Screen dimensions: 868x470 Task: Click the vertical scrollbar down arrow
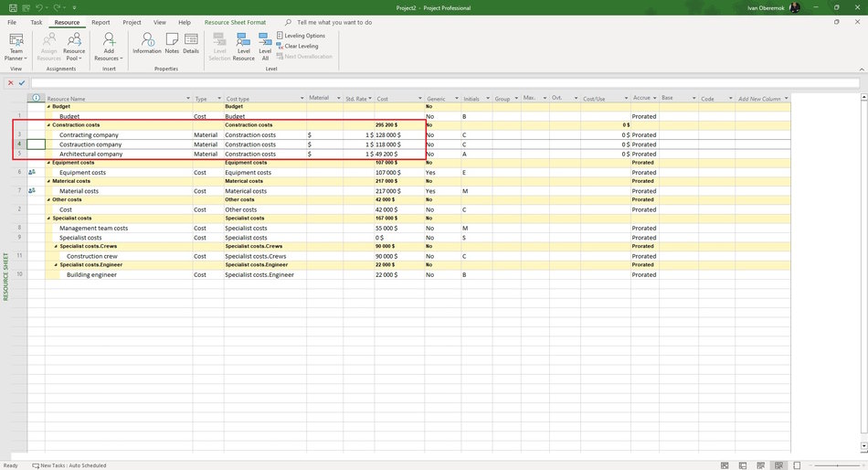point(863,446)
